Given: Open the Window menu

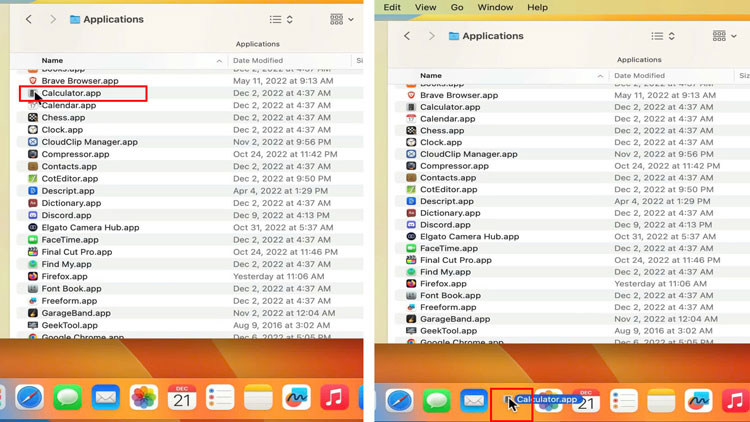Looking at the screenshot, I should pos(495,7).
